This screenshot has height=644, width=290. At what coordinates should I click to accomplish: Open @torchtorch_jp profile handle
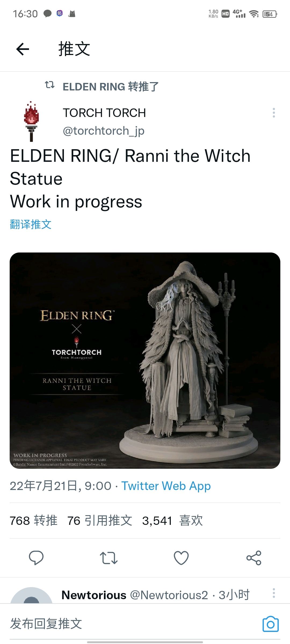104,131
